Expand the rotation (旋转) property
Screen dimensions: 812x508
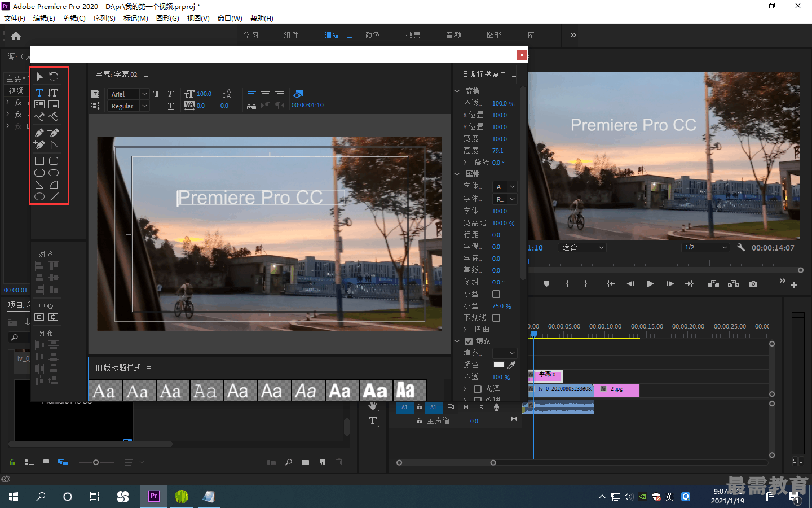pyautogui.click(x=465, y=163)
